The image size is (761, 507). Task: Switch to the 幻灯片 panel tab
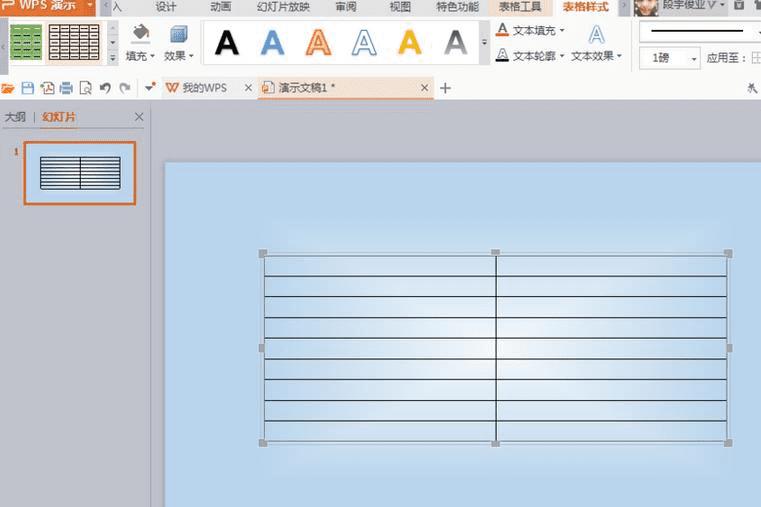[59, 117]
